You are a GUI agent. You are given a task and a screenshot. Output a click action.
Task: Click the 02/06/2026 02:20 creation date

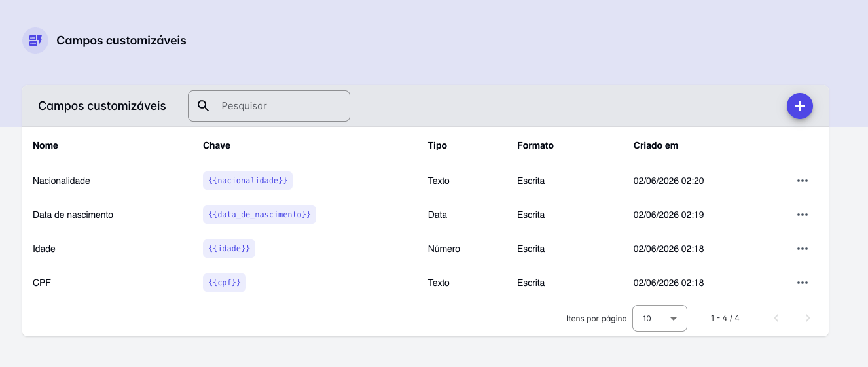pyautogui.click(x=668, y=181)
